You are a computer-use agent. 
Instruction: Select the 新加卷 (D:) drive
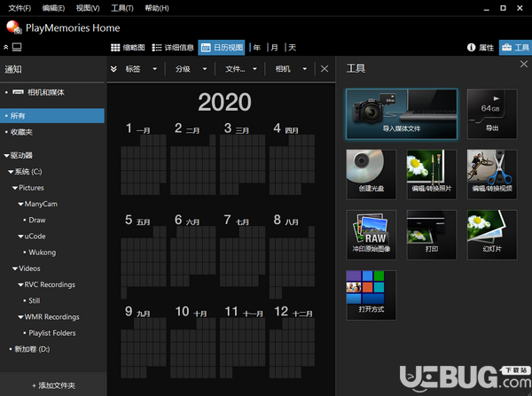pyautogui.click(x=32, y=349)
